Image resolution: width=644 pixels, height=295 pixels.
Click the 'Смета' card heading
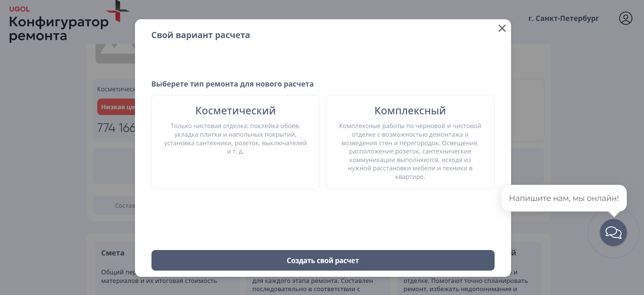pyautogui.click(x=113, y=253)
